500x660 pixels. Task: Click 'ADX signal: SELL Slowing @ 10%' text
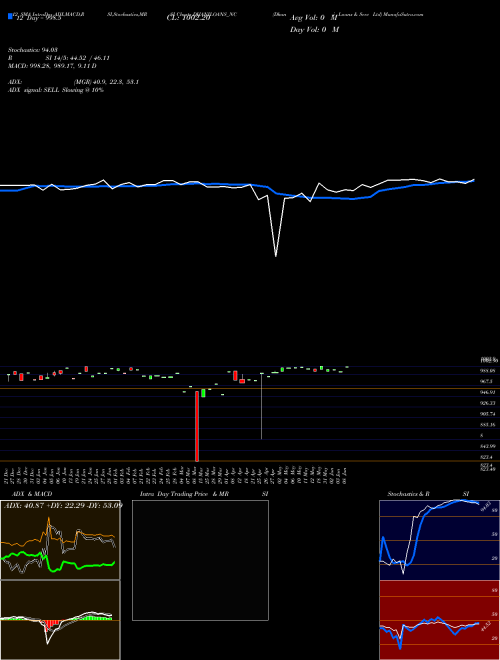click(x=56, y=90)
